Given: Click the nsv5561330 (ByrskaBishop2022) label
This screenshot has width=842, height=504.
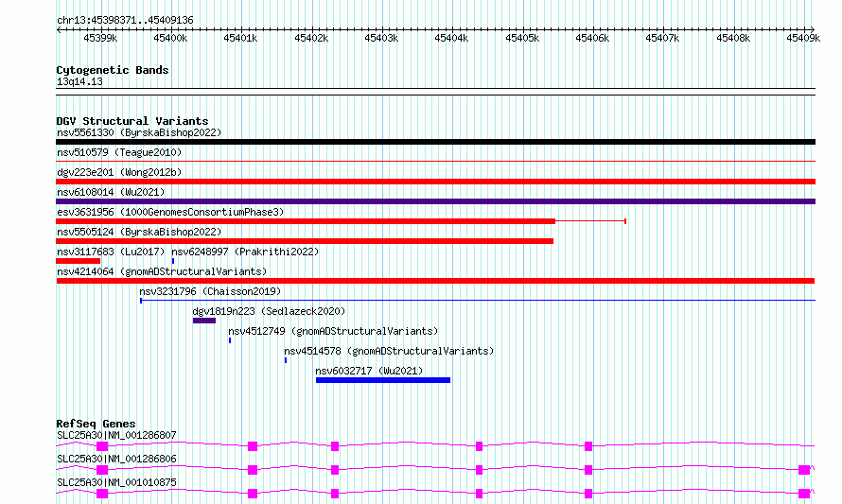Looking at the screenshot, I should pyautogui.click(x=139, y=132).
